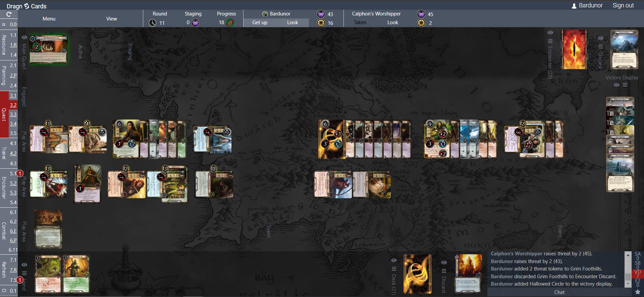Toggle the Hand eye icon
The image size is (644, 297).
pos(24,265)
